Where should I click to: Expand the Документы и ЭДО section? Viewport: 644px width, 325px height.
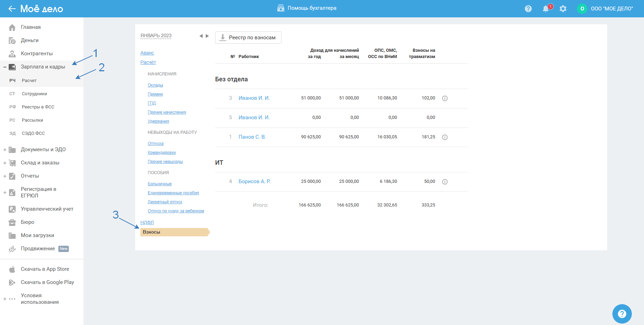coord(5,150)
